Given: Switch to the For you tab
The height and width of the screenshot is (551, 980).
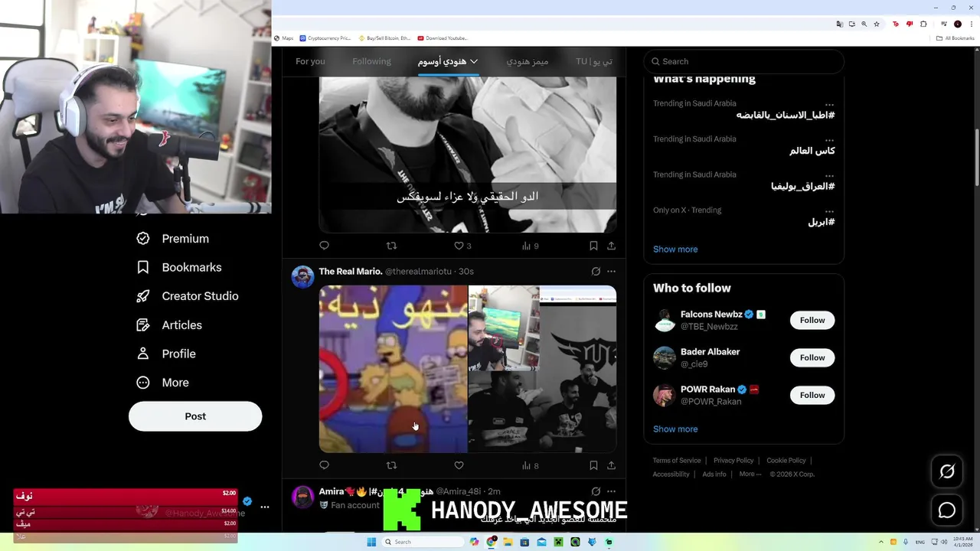Looking at the screenshot, I should click(x=310, y=61).
